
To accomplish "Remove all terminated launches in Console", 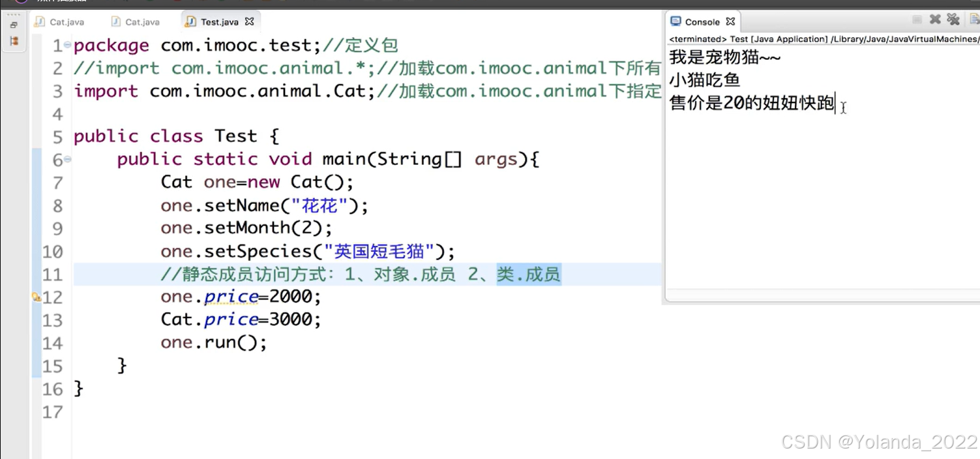I will [953, 20].
